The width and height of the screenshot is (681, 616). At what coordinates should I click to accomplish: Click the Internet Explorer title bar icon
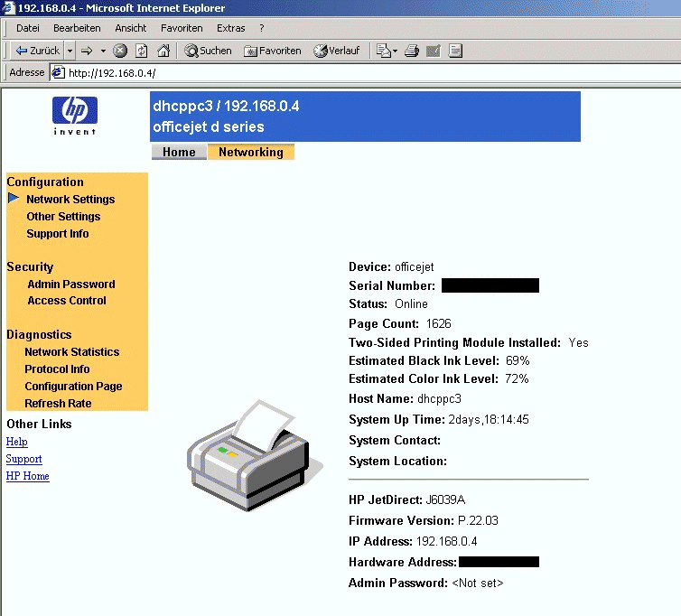9,8
